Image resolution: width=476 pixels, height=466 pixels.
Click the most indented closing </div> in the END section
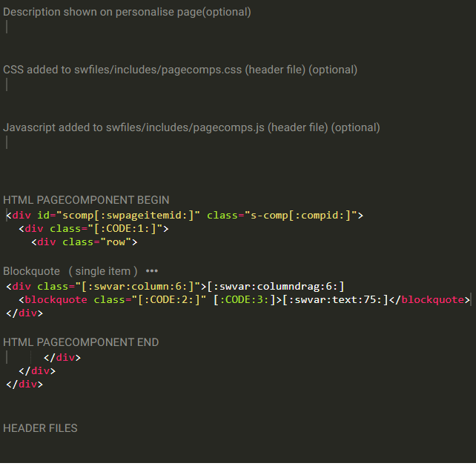[62, 358]
